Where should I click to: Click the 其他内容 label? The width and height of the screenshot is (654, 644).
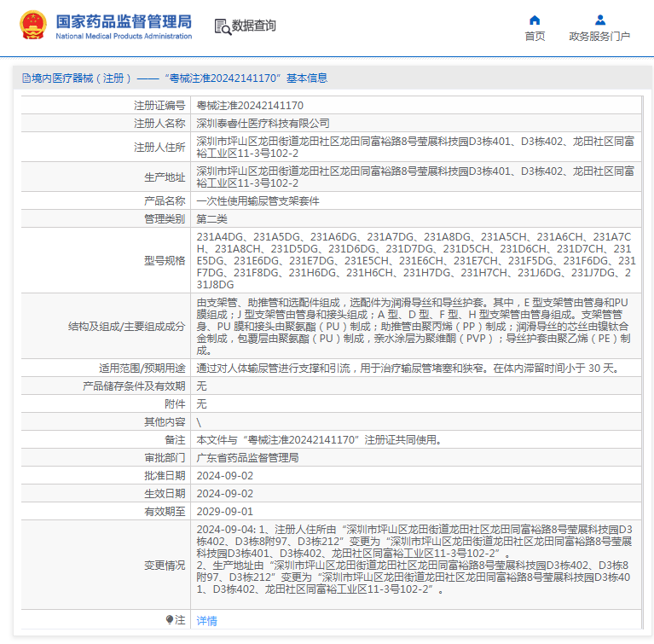coord(165,422)
